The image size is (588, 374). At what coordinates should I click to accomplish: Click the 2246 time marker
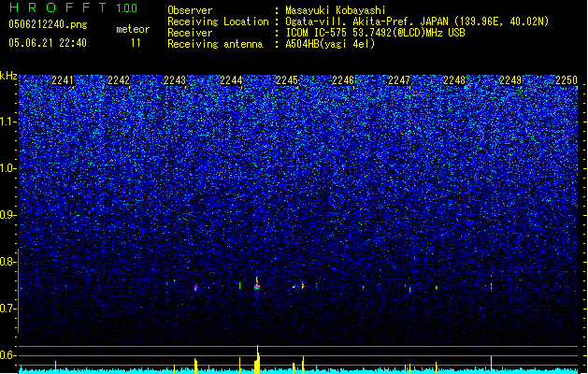[x=343, y=80]
